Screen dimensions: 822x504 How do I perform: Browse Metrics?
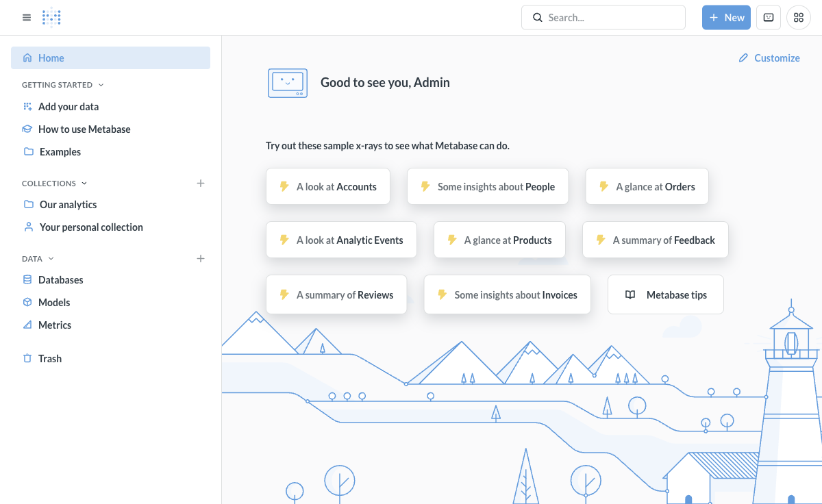(110, 325)
